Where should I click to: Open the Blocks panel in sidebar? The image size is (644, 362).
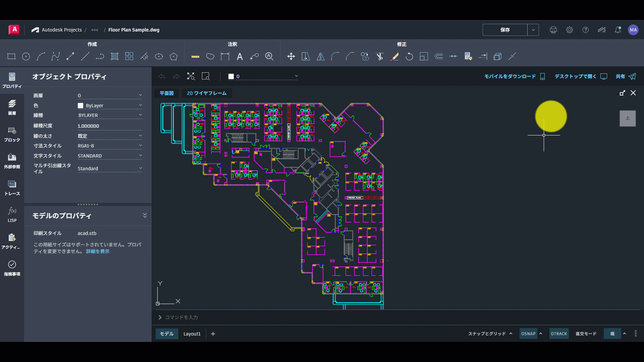click(x=12, y=134)
